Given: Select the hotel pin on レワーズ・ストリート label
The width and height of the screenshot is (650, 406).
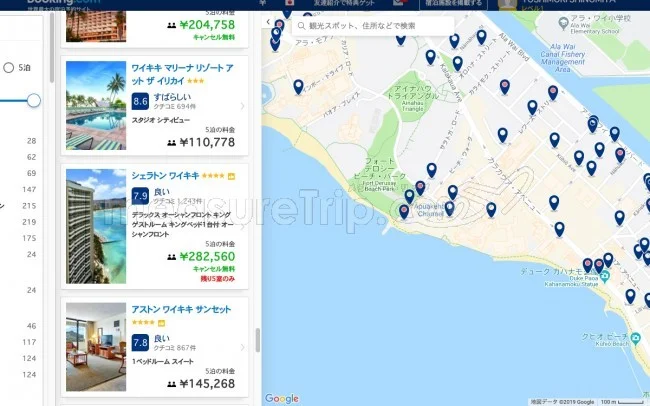Looking at the screenshot, I should click(532, 108).
